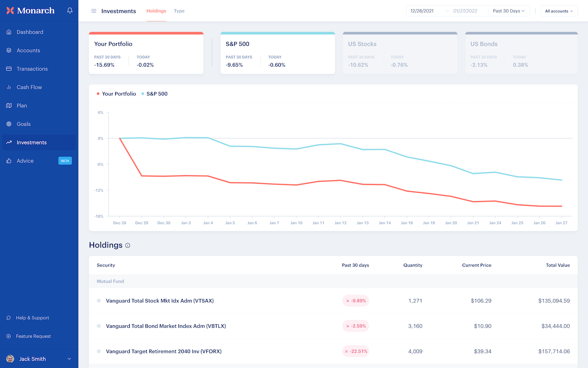Click the Goals target icon

click(x=9, y=124)
